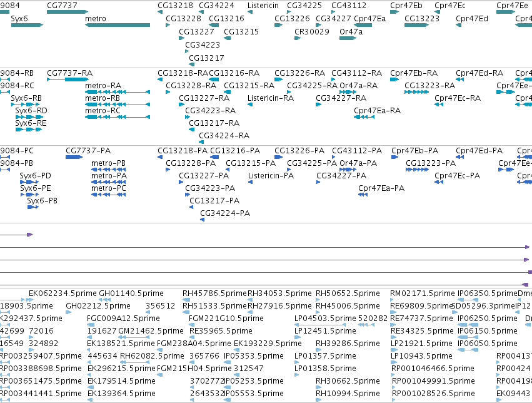Click the CG13218 gene label

(175, 6)
